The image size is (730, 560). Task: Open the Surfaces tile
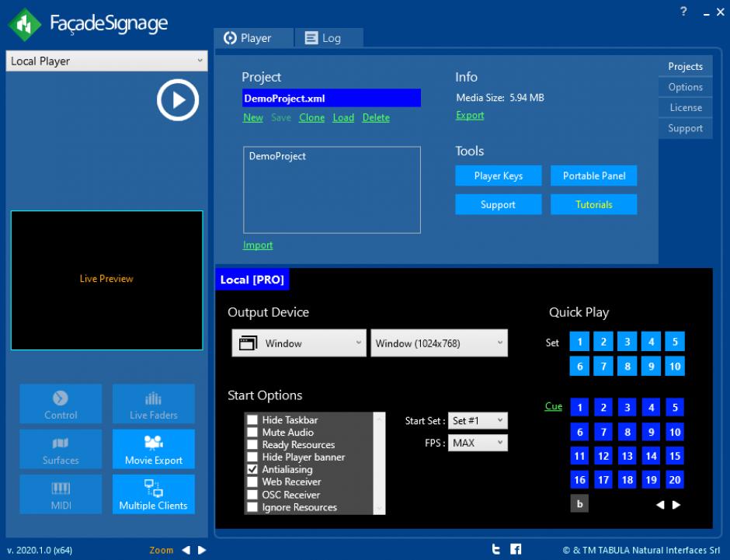[61, 449]
